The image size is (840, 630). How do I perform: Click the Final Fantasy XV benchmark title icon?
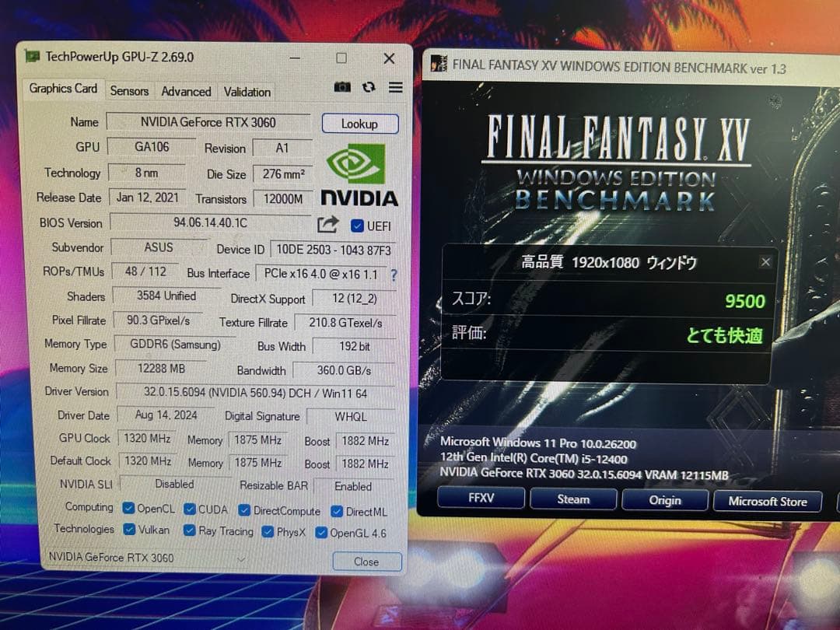tap(439, 63)
